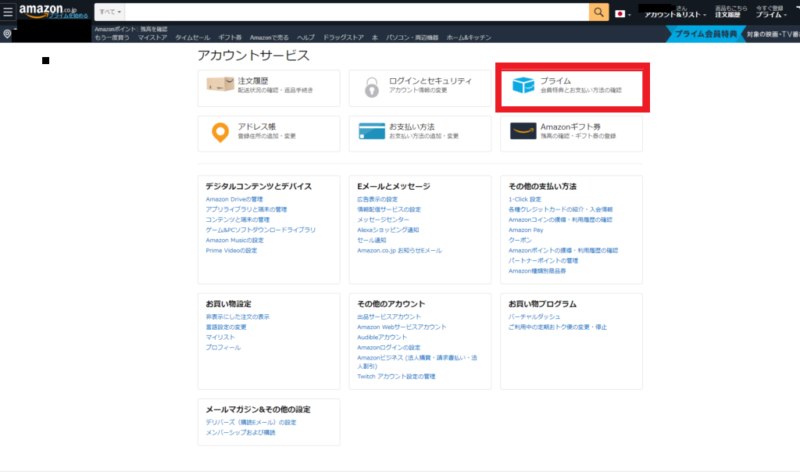This screenshot has height=472, width=800.
Task: Click the Amazonギフト券 card icon
Action: click(x=523, y=131)
